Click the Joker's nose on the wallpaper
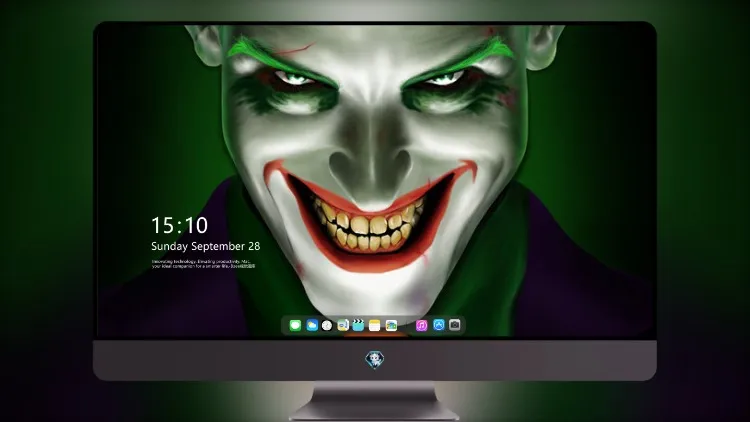The width and height of the screenshot is (750, 422). [371, 158]
